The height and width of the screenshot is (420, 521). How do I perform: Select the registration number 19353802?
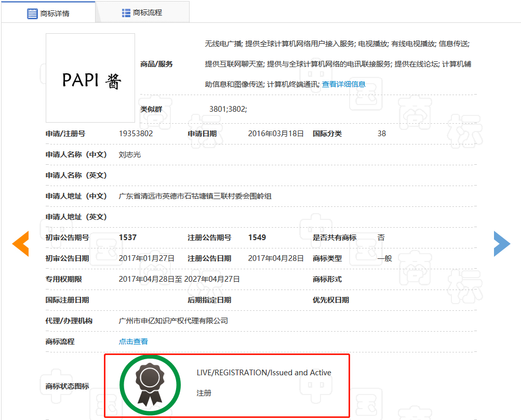coord(136,134)
